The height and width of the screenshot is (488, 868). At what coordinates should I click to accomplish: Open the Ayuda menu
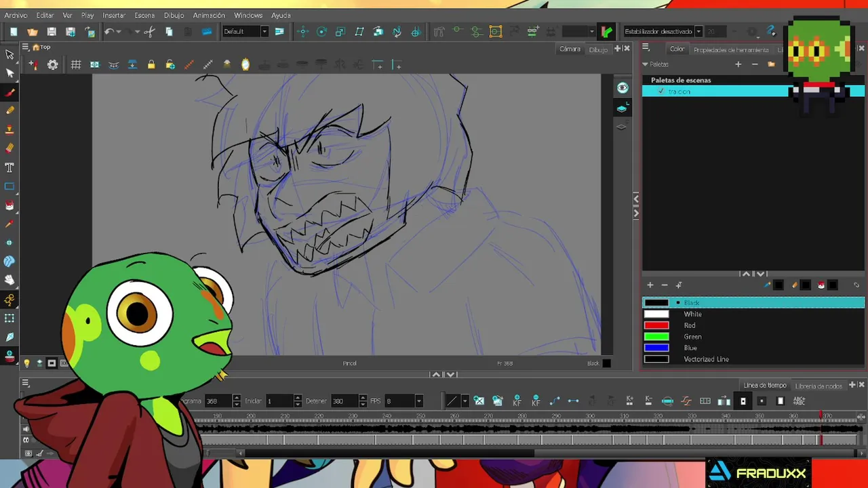[281, 15]
